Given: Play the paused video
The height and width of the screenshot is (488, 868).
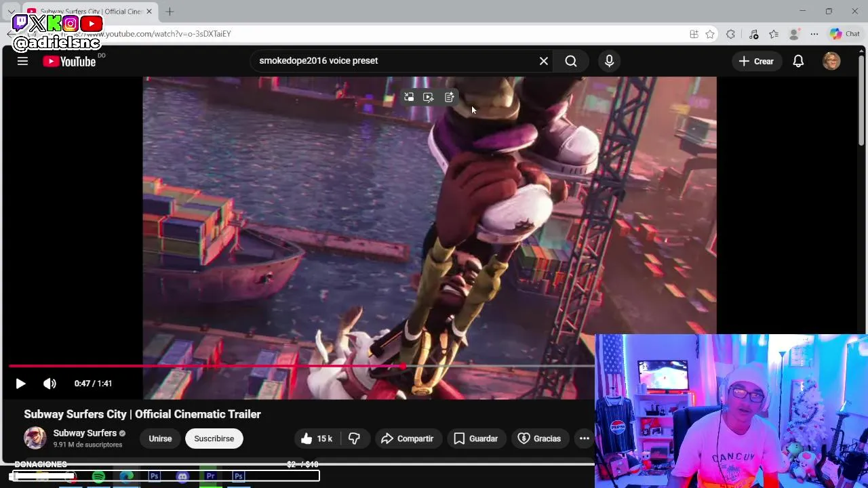Looking at the screenshot, I should pyautogui.click(x=20, y=384).
